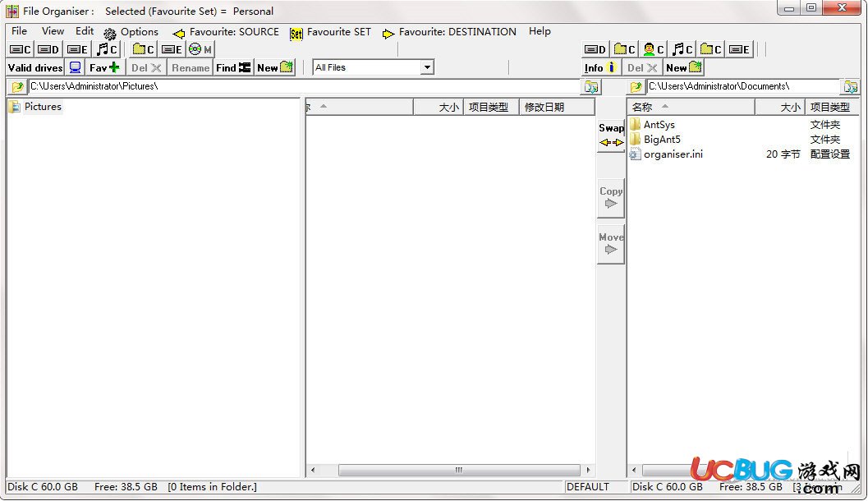Open destination folder C beside drive E
The image size is (868, 501).
pyautogui.click(x=711, y=49)
